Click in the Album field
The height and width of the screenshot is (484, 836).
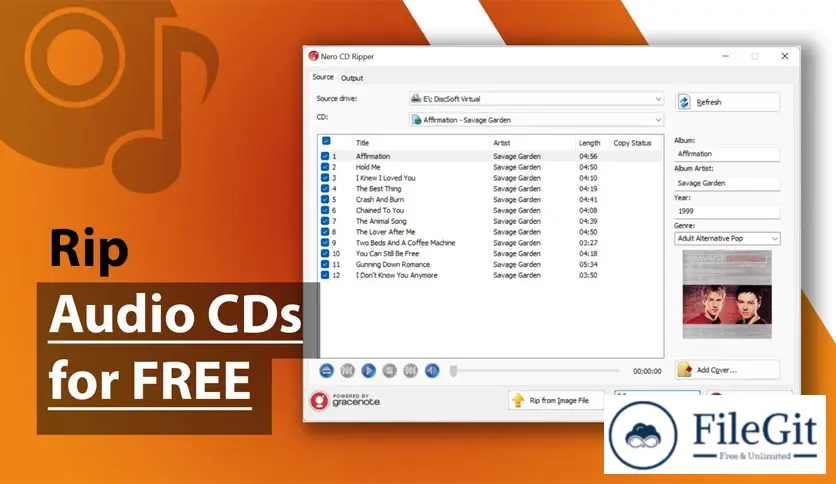(x=727, y=154)
